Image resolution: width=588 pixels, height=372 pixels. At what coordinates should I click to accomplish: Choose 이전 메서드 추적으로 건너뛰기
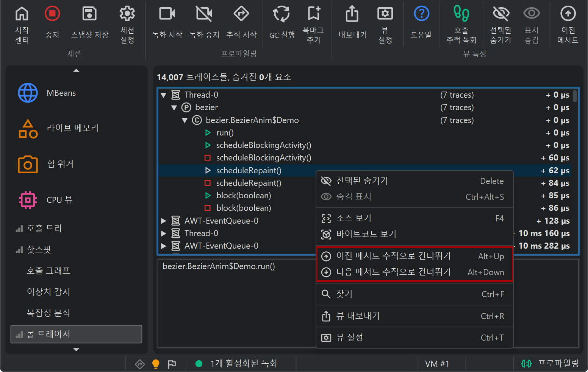coord(414,256)
